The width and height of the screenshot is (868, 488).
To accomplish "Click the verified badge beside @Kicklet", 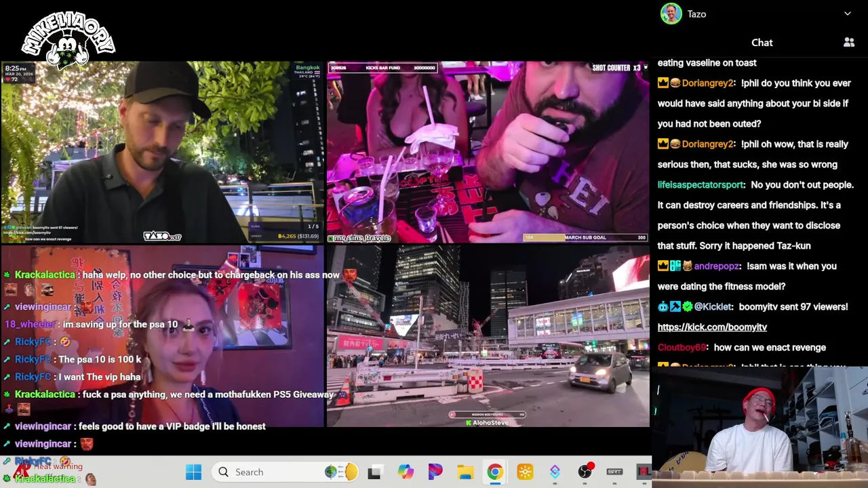I will [687, 306].
